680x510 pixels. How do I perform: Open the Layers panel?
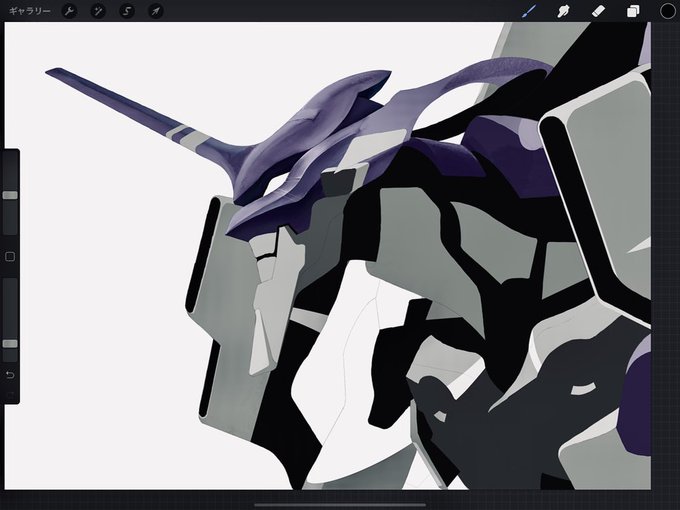[x=633, y=11]
